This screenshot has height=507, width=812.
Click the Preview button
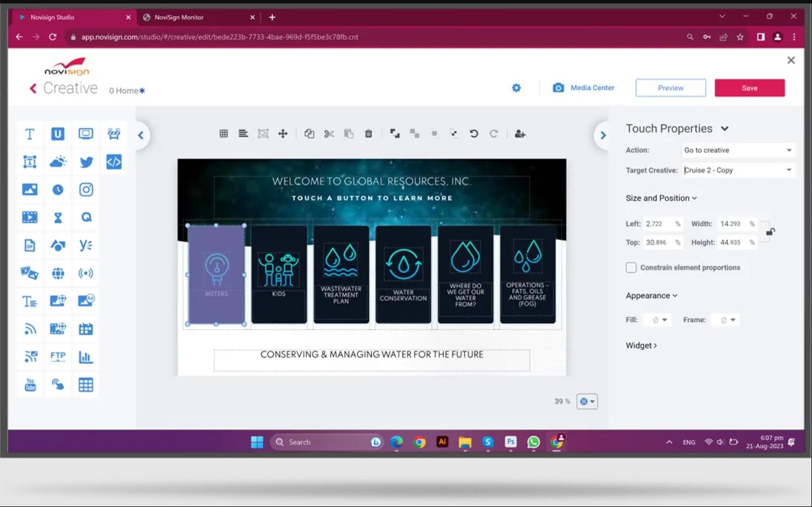point(670,88)
